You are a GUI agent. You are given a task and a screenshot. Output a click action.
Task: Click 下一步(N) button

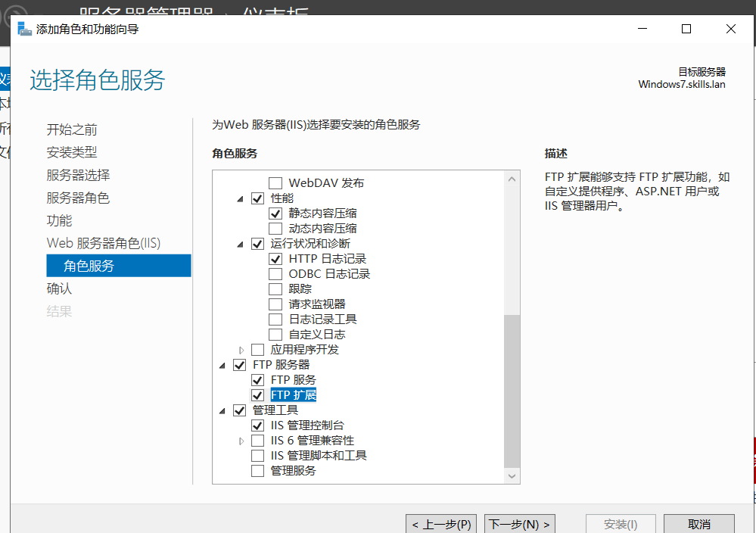[x=520, y=524]
